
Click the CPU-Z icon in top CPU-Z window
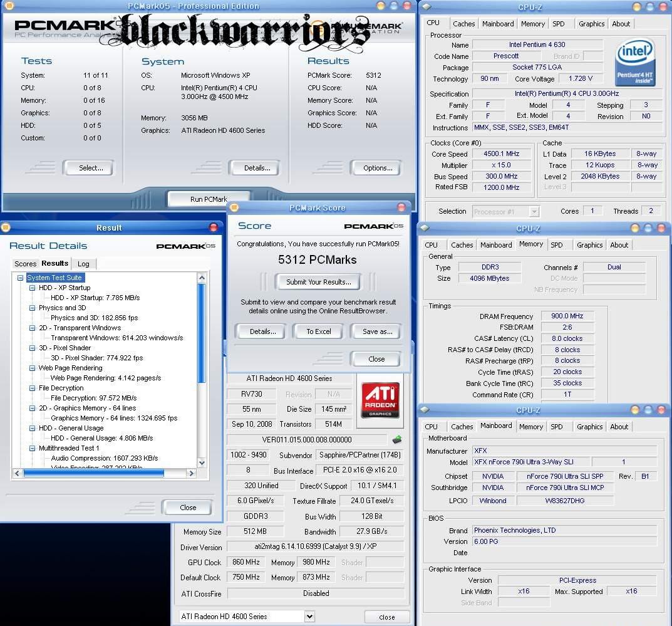pyautogui.click(x=426, y=6)
